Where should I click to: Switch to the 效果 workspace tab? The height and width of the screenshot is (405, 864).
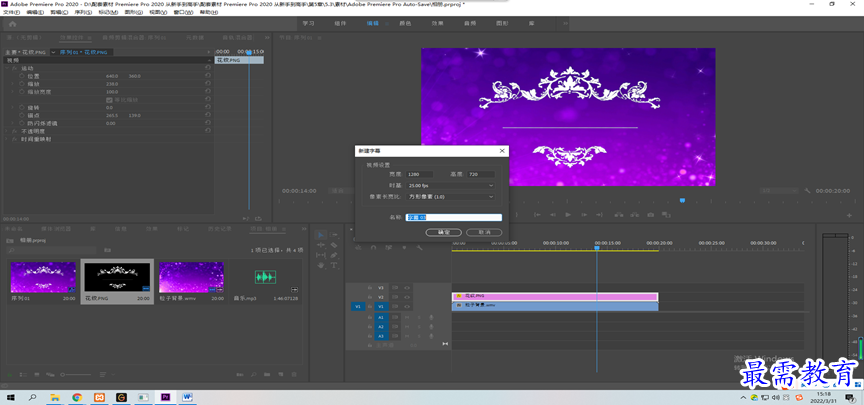438,24
